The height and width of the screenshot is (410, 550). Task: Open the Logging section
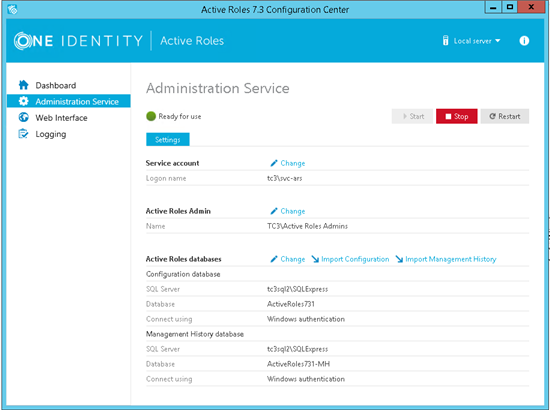[51, 134]
